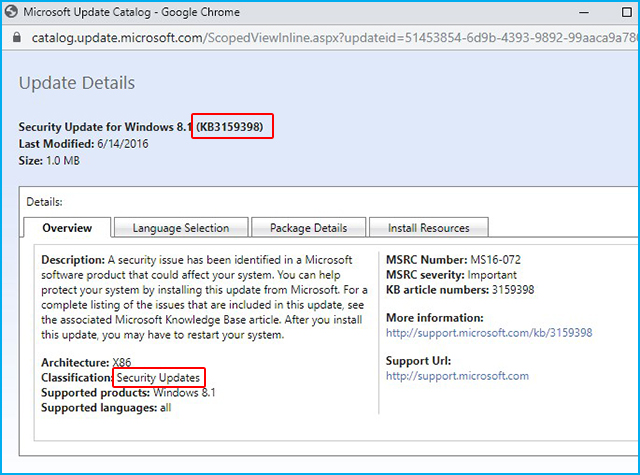Click the Size 1.0 MB value
The width and height of the screenshot is (640, 475).
click(63, 160)
